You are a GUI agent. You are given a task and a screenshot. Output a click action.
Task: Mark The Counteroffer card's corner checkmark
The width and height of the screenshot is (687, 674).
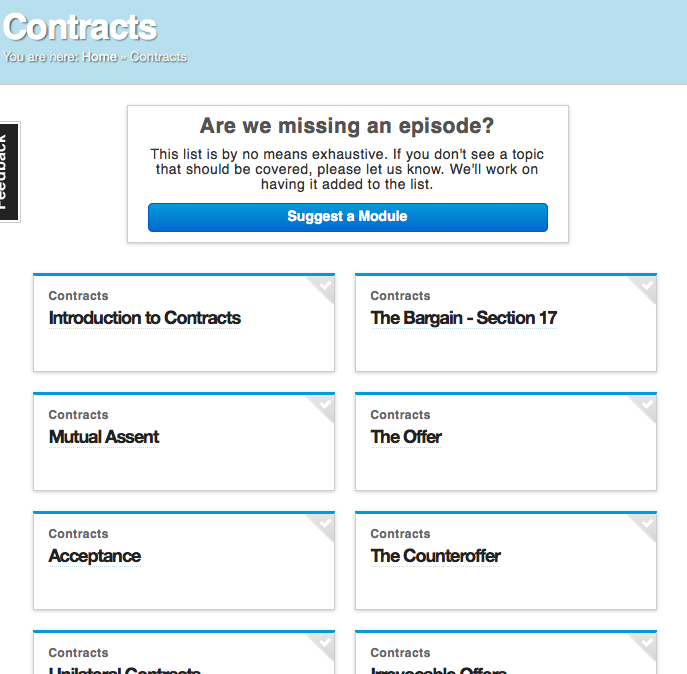pos(647,523)
